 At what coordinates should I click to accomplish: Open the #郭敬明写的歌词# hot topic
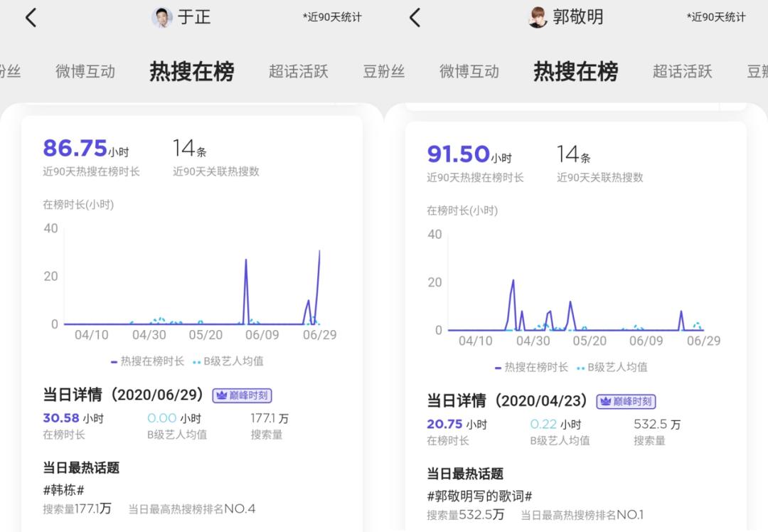pos(479,496)
